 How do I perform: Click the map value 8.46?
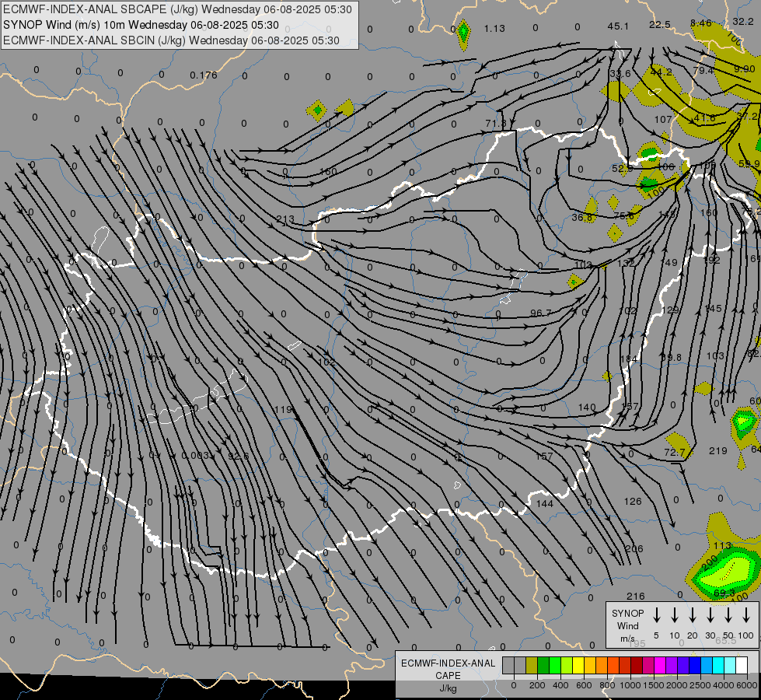701,23
